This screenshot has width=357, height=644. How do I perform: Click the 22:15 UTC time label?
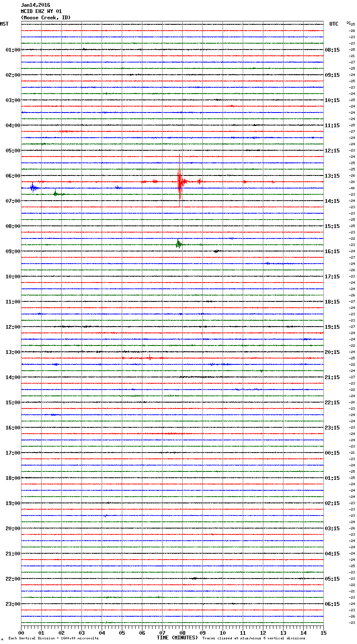(x=332, y=403)
